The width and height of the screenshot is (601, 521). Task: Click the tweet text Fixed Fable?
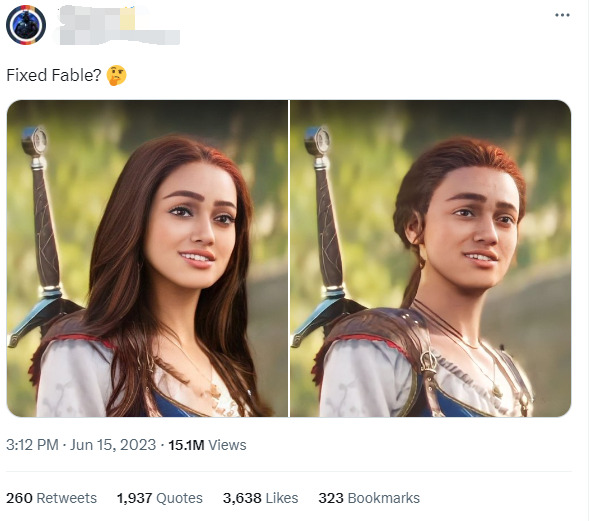(54, 76)
